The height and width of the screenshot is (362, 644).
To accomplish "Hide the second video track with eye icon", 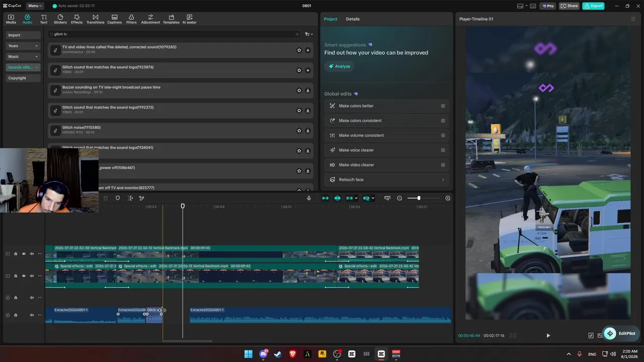I will pos(24,276).
